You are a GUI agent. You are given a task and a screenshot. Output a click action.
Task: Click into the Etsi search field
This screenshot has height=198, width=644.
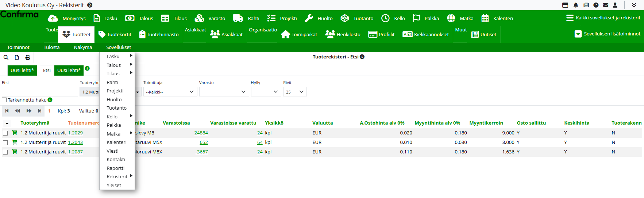click(x=39, y=92)
